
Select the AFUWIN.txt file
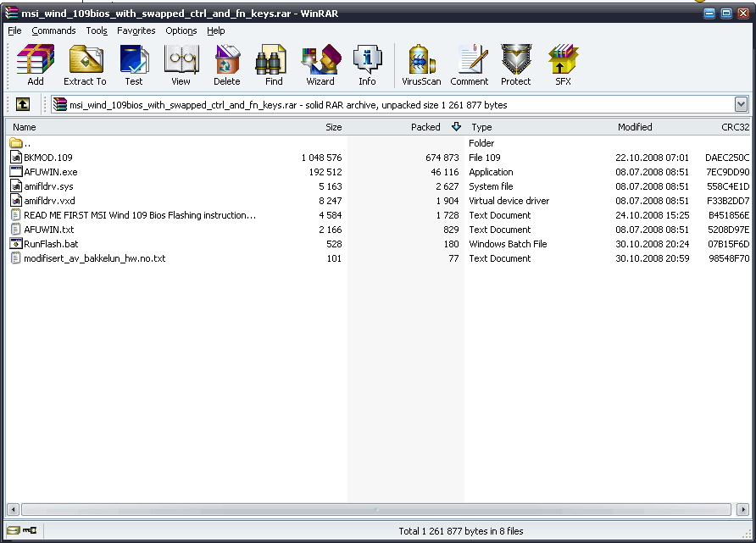click(42, 230)
